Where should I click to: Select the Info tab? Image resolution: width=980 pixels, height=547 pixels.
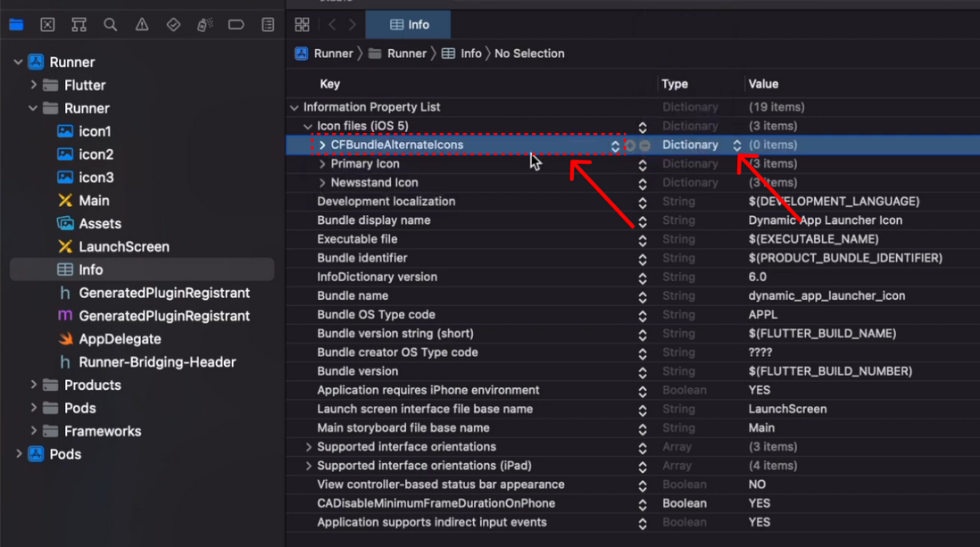(409, 25)
